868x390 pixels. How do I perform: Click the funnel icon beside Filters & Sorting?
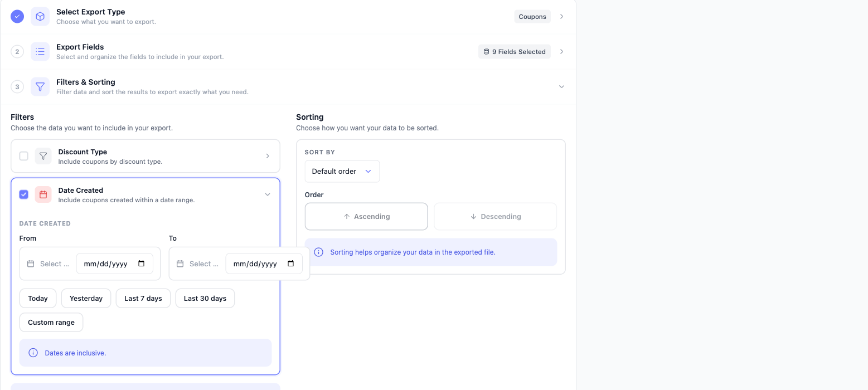(x=40, y=87)
